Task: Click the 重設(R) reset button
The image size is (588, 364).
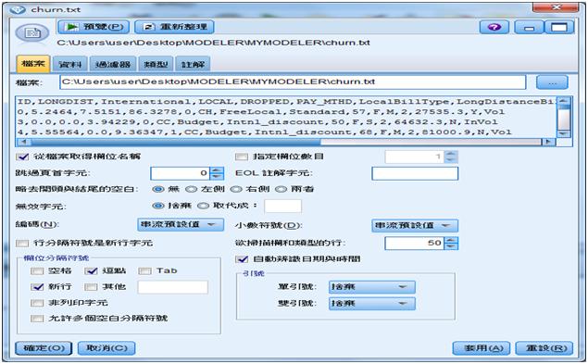Action: (544, 348)
